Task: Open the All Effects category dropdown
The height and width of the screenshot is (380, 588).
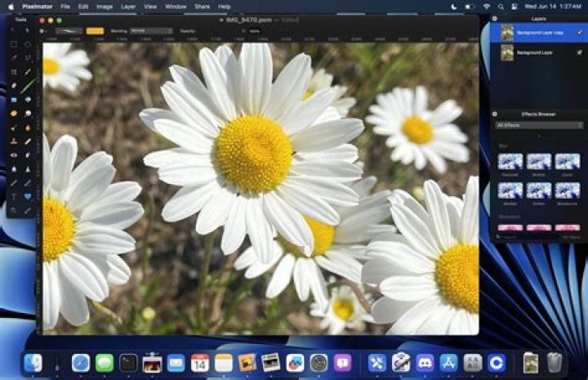Action: click(539, 125)
